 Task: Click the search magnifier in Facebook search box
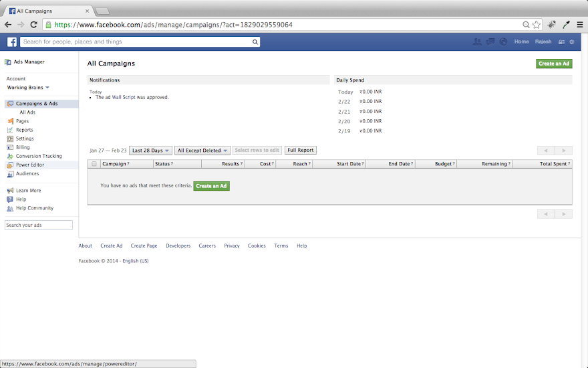pyautogui.click(x=255, y=41)
